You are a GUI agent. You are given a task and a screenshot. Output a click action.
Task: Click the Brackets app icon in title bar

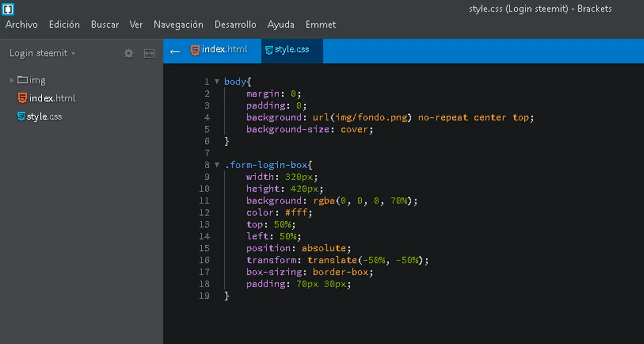point(8,9)
